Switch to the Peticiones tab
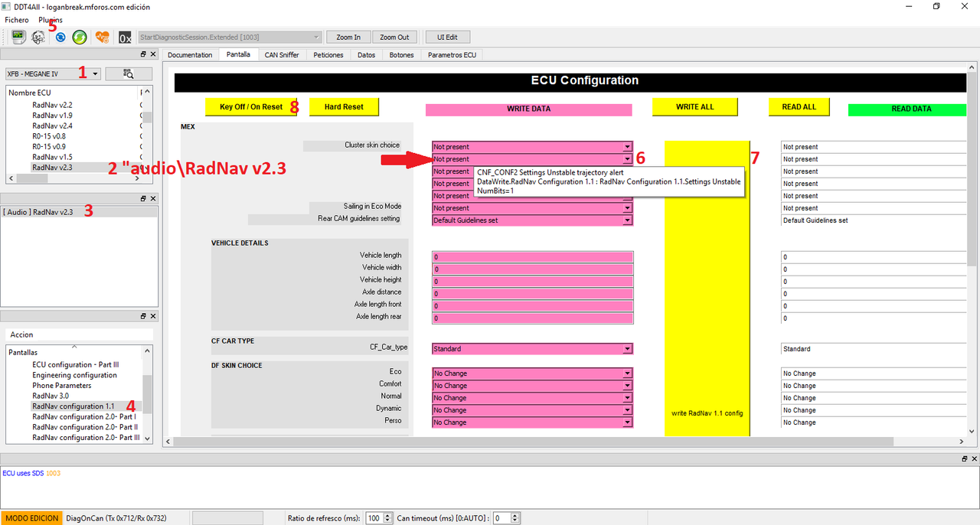 (x=328, y=55)
